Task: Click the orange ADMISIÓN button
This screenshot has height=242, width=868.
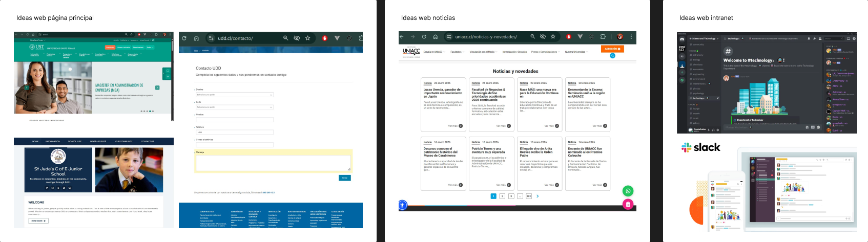Action: (x=612, y=49)
